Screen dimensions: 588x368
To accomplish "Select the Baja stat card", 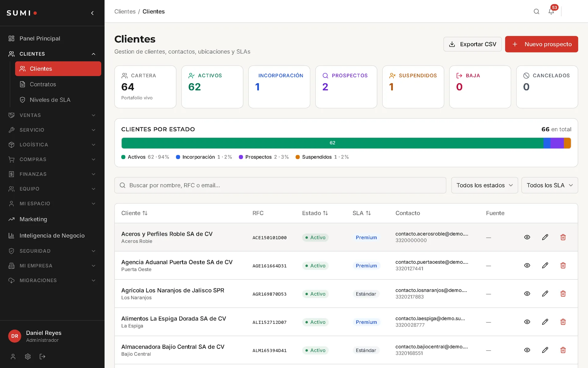I will [x=480, y=87].
